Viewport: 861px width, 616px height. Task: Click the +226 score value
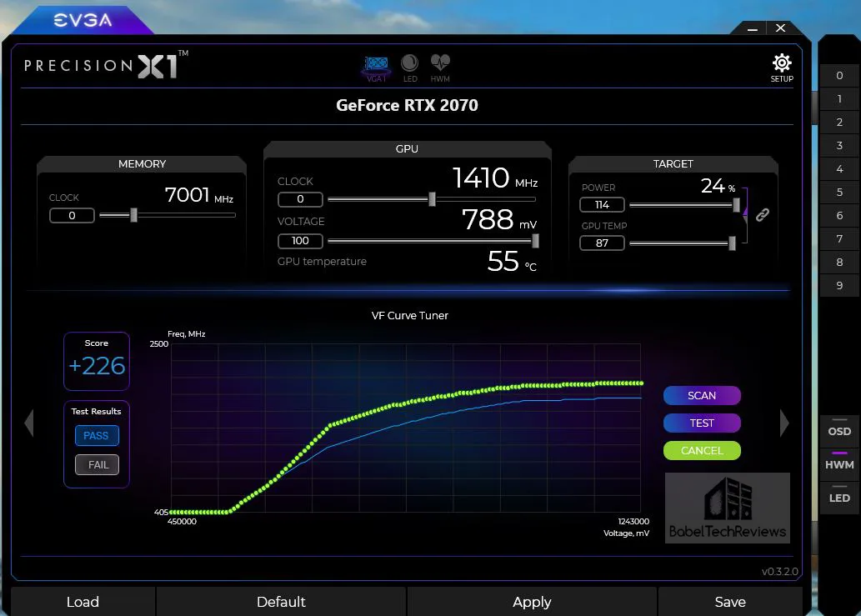97,366
